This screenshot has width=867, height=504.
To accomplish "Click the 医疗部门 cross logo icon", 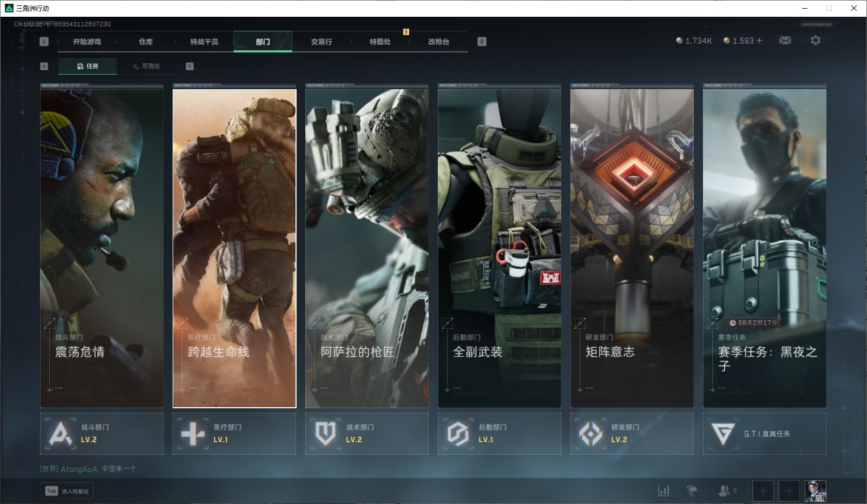I will click(193, 434).
